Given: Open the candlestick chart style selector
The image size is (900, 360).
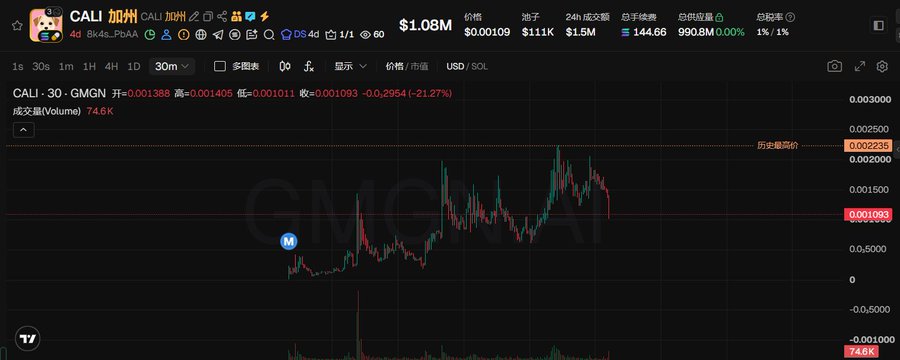Looking at the screenshot, I should 285,67.
